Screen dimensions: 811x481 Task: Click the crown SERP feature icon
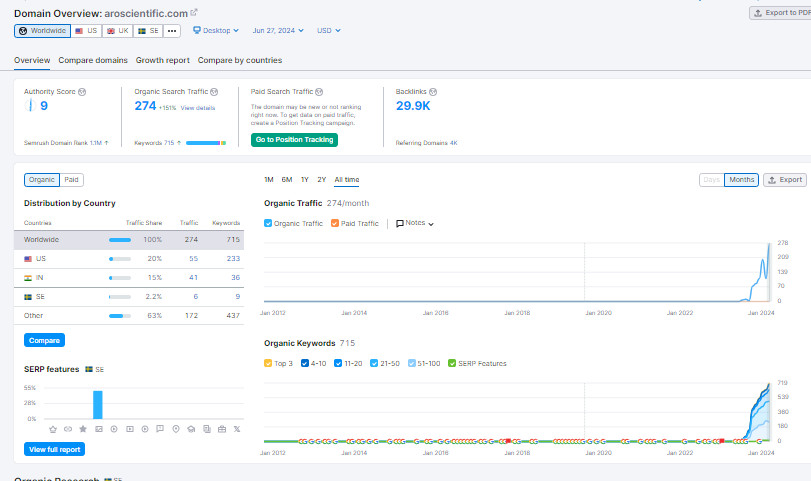53,429
